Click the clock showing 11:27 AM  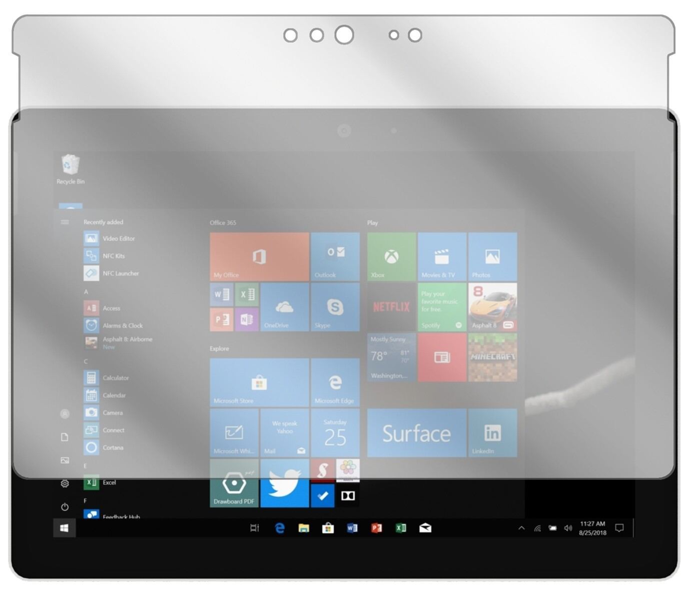[592, 528]
